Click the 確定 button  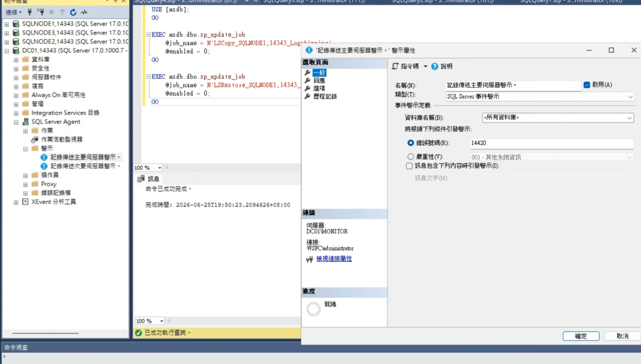(x=581, y=336)
